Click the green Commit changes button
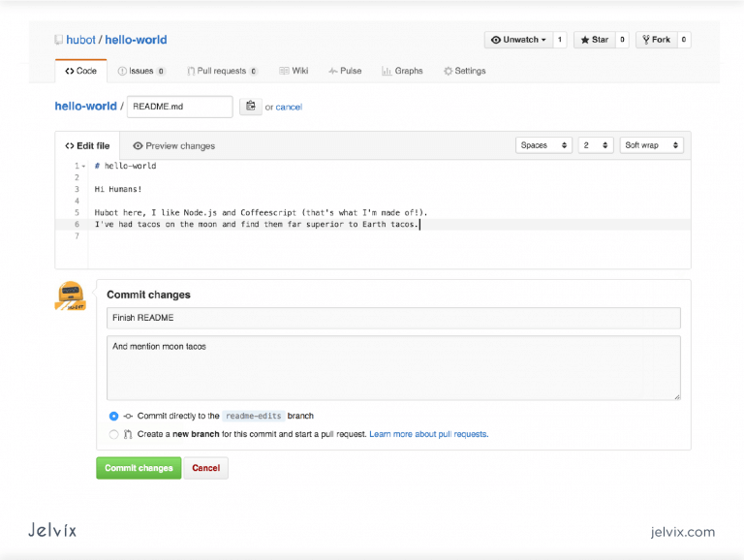744x560 pixels. coord(139,468)
